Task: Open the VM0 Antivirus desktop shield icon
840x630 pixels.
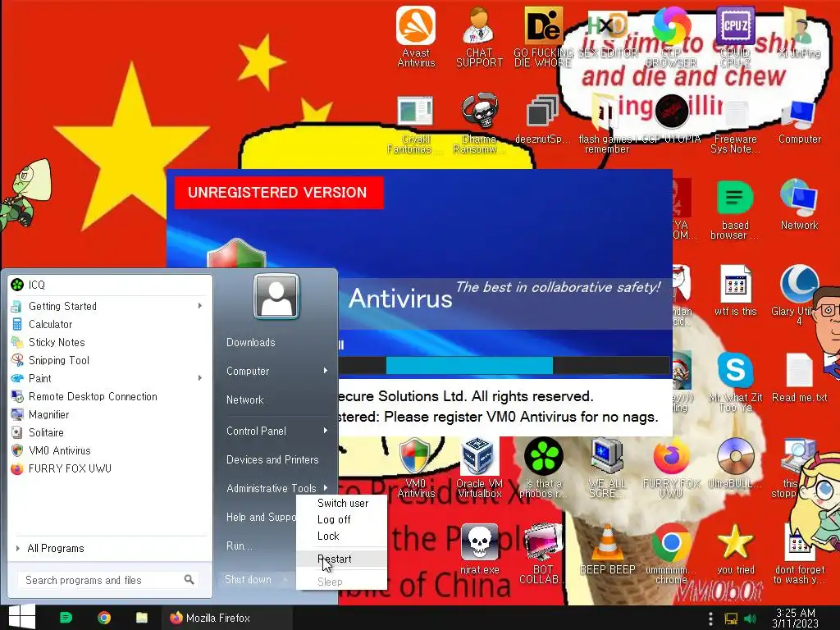Action: pos(416,468)
